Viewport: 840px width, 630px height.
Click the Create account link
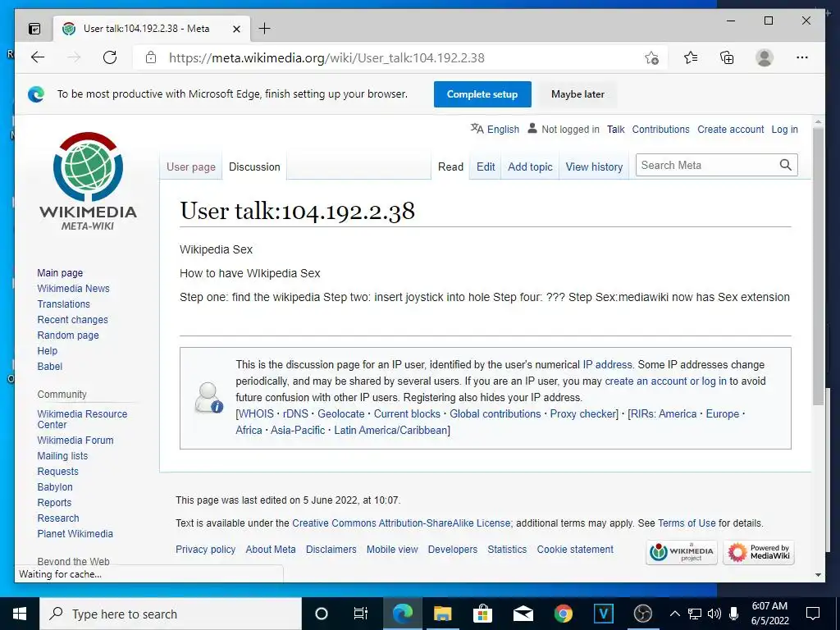[x=731, y=129]
